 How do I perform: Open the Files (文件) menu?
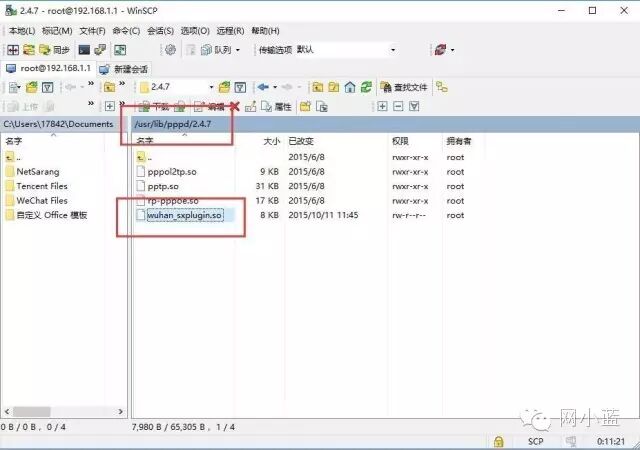coord(92,31)
